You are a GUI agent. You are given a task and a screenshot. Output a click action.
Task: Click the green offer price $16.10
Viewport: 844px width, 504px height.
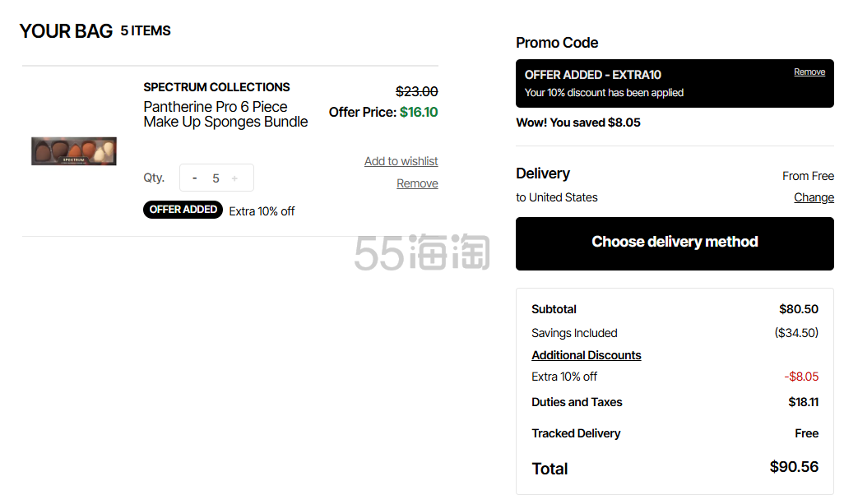coord(419,112)
